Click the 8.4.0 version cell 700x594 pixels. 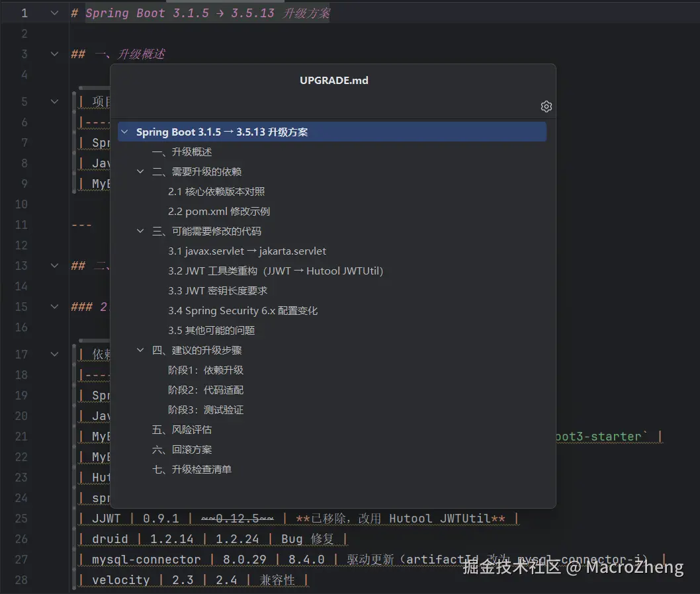pos(306,559)
